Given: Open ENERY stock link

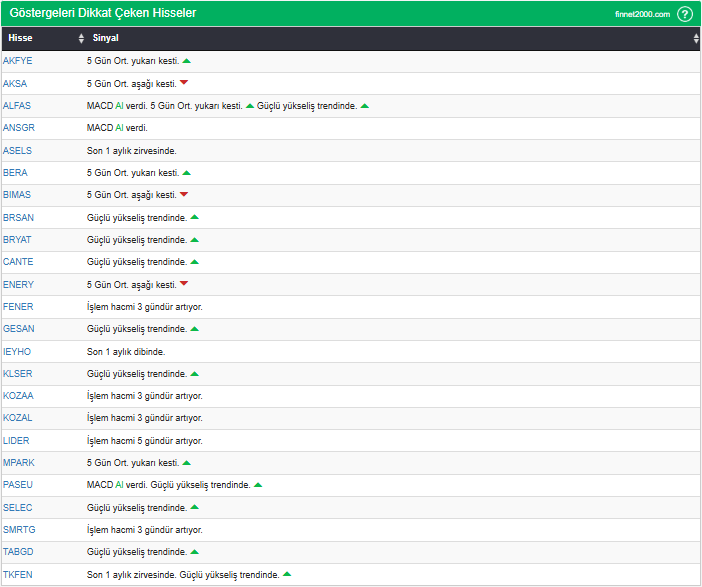Looking at the screenshot, I should click(18, 285).
